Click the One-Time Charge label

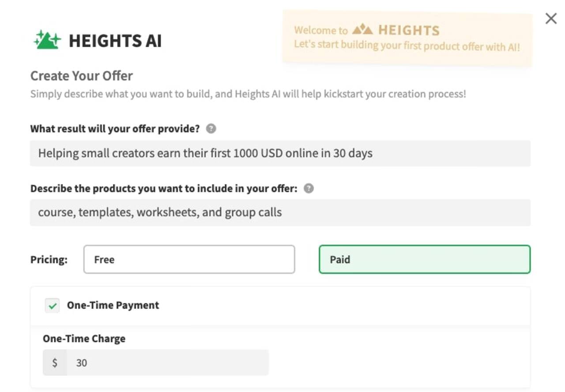(x=83, y=338)
